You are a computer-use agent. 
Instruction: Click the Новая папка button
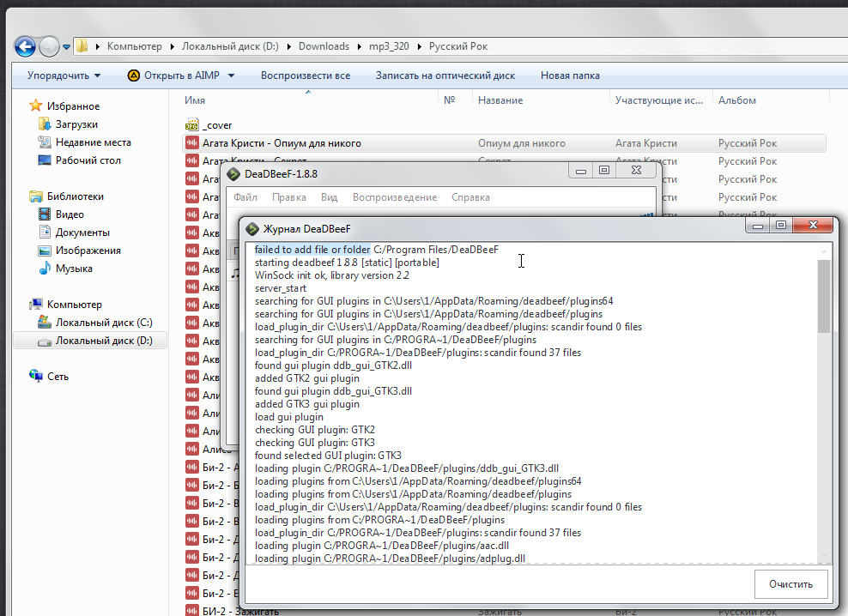point(569,75)
